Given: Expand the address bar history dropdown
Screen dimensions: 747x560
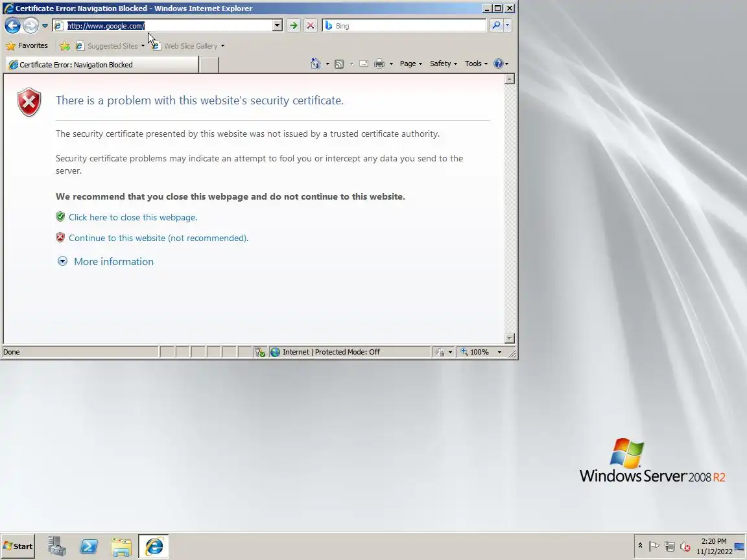Looking at the screenshot, I should tap(278, 26).
